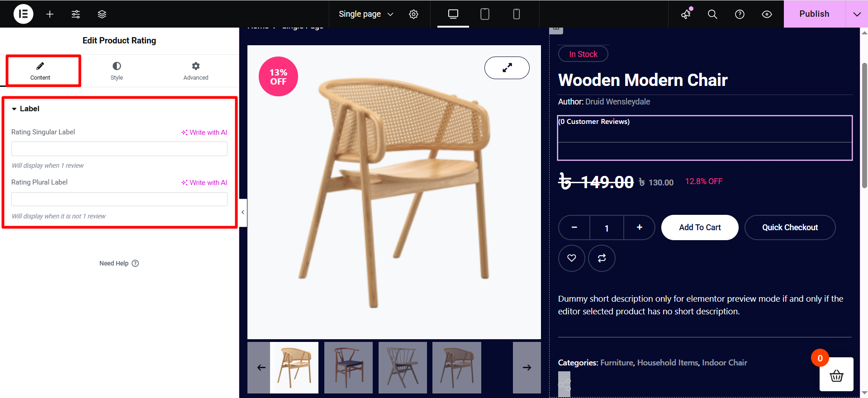Image resolution: width=868 pixels, height=398 pixels.
Task: Open the Advanced tab
Action: coord(196,71)
